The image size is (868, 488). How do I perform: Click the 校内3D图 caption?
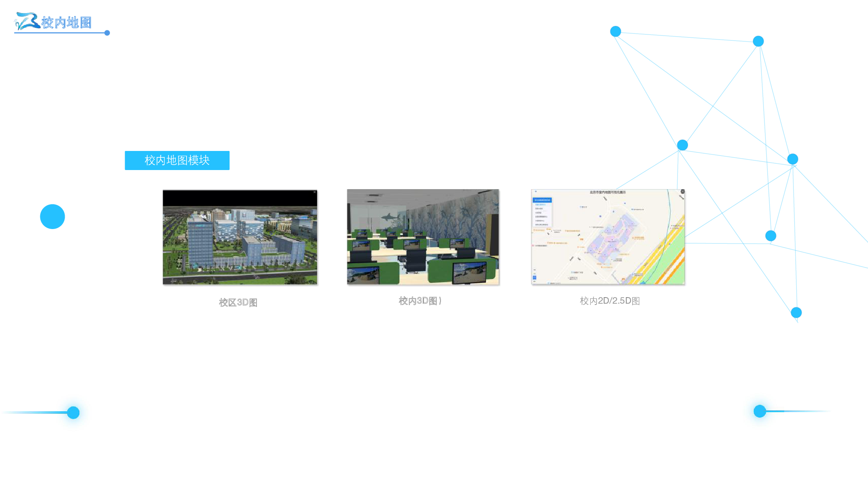[420, 301]
